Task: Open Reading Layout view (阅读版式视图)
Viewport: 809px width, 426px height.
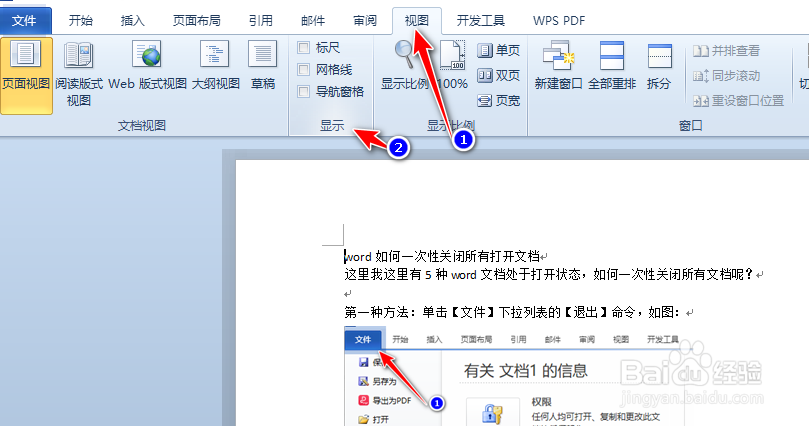Action: click(x=79, y=75)
